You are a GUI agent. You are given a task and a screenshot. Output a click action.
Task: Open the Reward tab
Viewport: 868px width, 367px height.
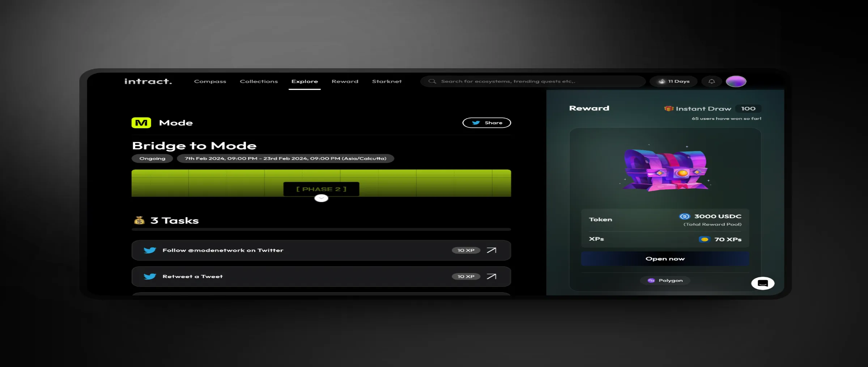tap(345, 81)
